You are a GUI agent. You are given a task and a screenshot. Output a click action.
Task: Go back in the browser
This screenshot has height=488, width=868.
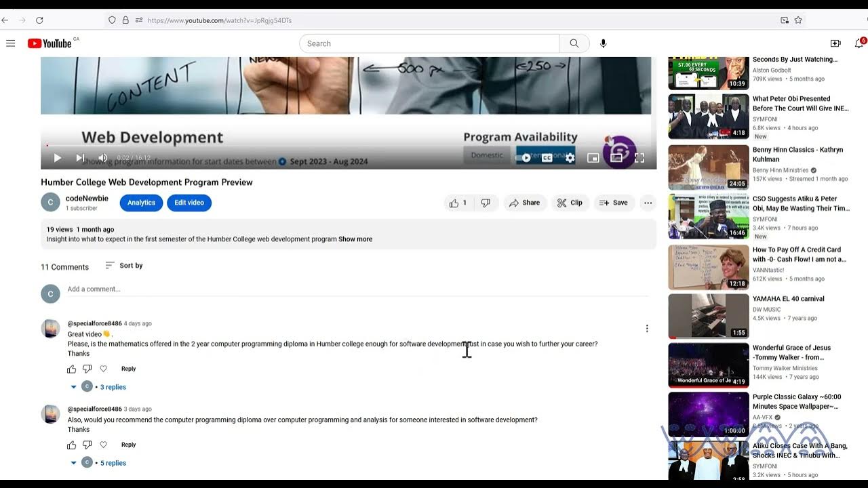[x=5, y=20]
